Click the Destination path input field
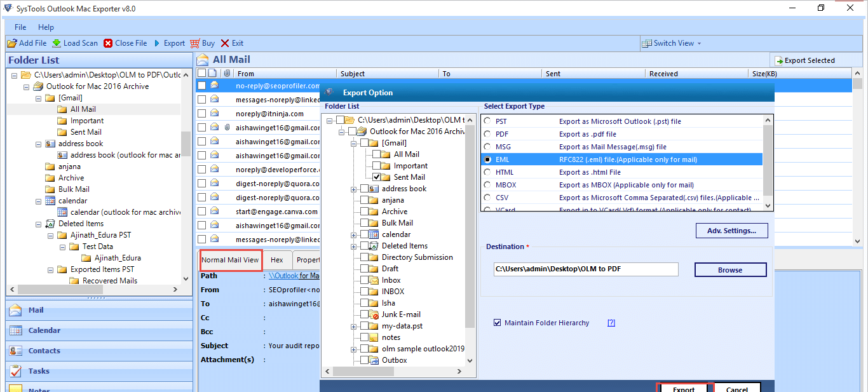This screenshot has height=392, width=868. coord(586,269)
